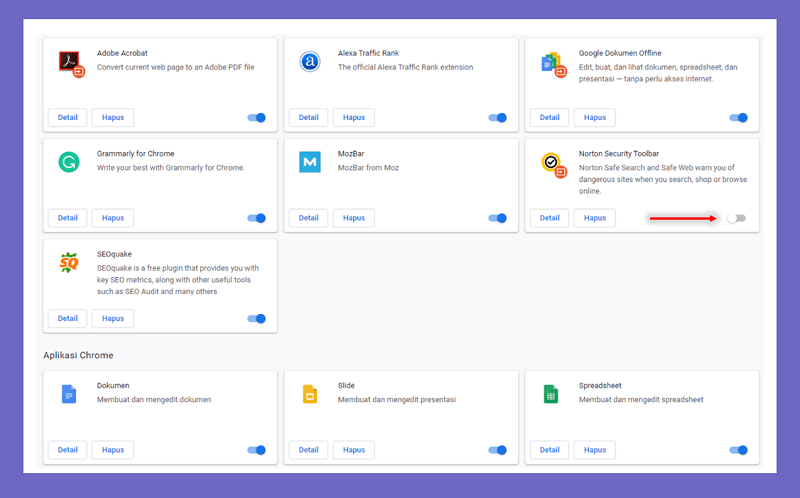The image size is (800, 498).
Task: Click the MozBar from Moz description
Action: 368,167
